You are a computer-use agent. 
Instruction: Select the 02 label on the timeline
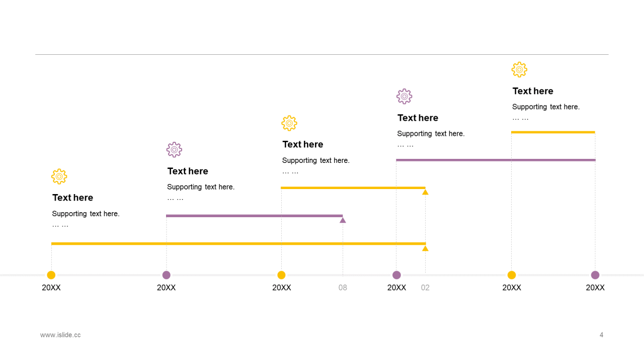(425, 288)
